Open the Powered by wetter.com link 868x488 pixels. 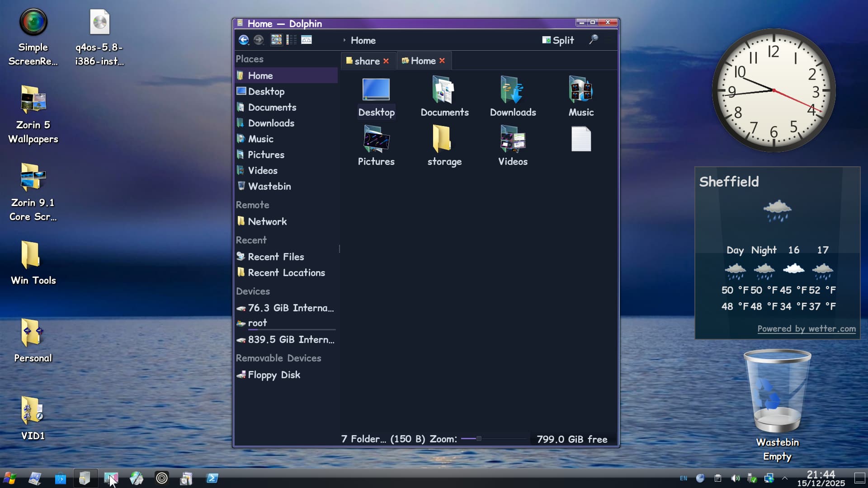coord(806,329)
